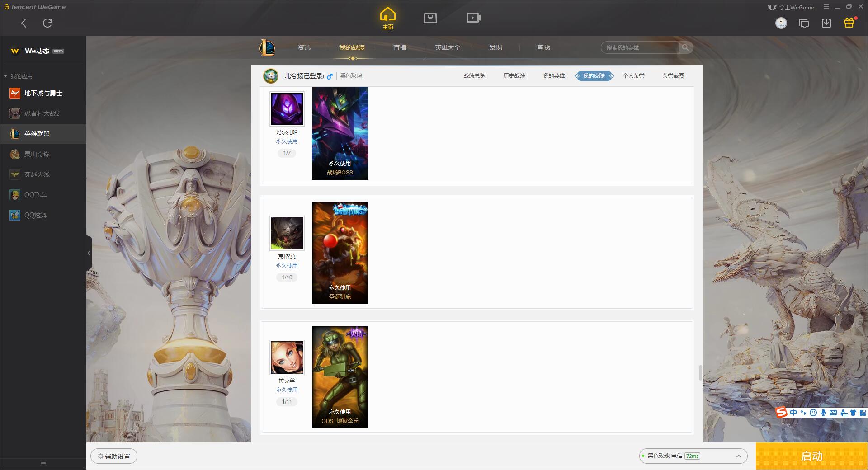Open Sogou soft keyboard icon
This screenshot has height=470, width=868.
coord(833,413)
